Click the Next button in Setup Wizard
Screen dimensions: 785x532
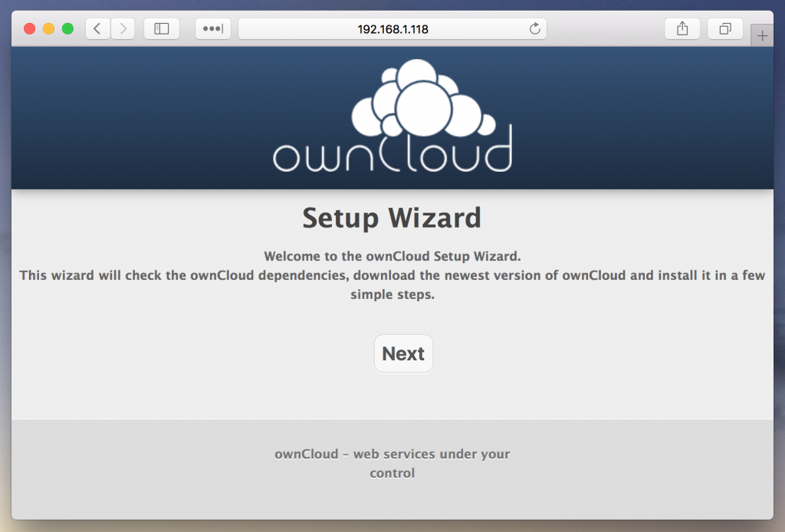(403, 353)
